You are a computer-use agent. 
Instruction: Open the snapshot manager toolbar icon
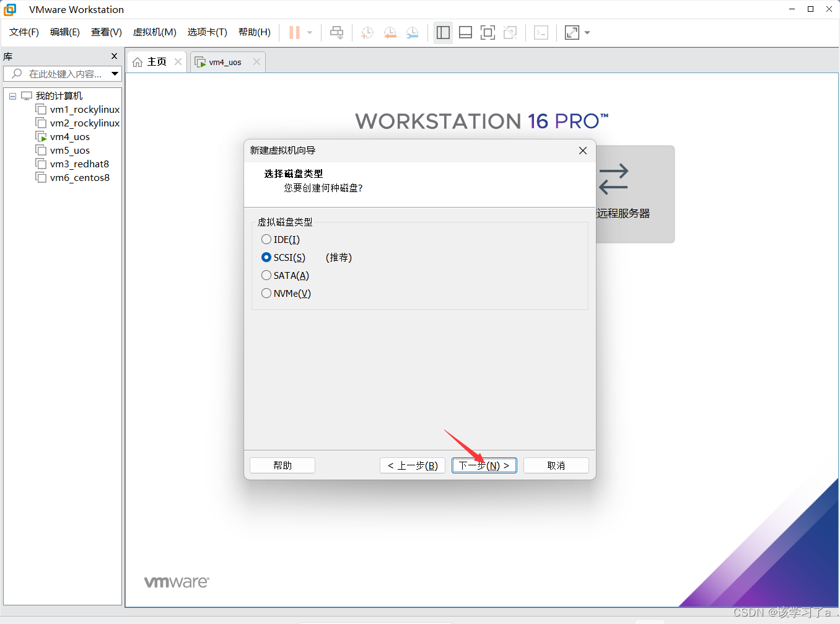click(413, 33)
